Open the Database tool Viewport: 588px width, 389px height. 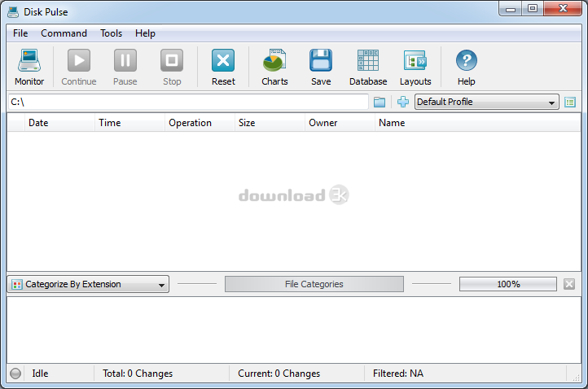[x=368, y=67]
